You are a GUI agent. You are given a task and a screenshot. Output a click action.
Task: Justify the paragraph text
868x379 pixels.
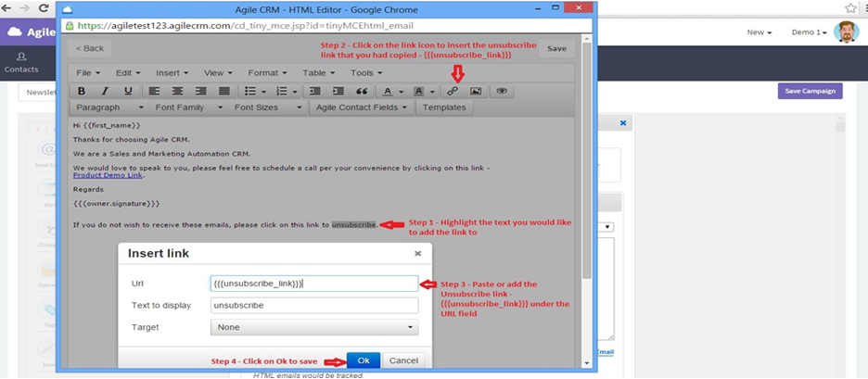(224, 92)
